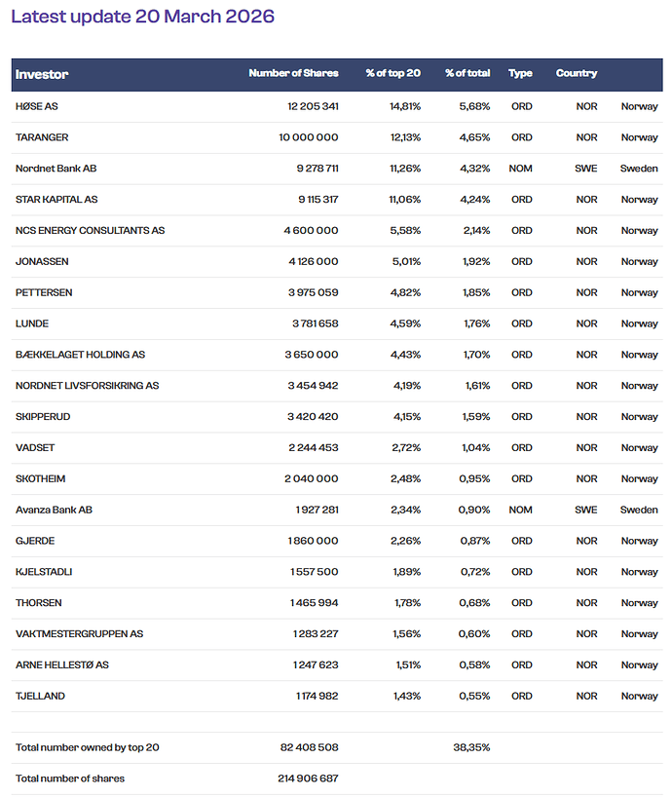This screenshot has height=797, width=672.
Task: Click the % of top 20 header
Action: tap(392, 74)
